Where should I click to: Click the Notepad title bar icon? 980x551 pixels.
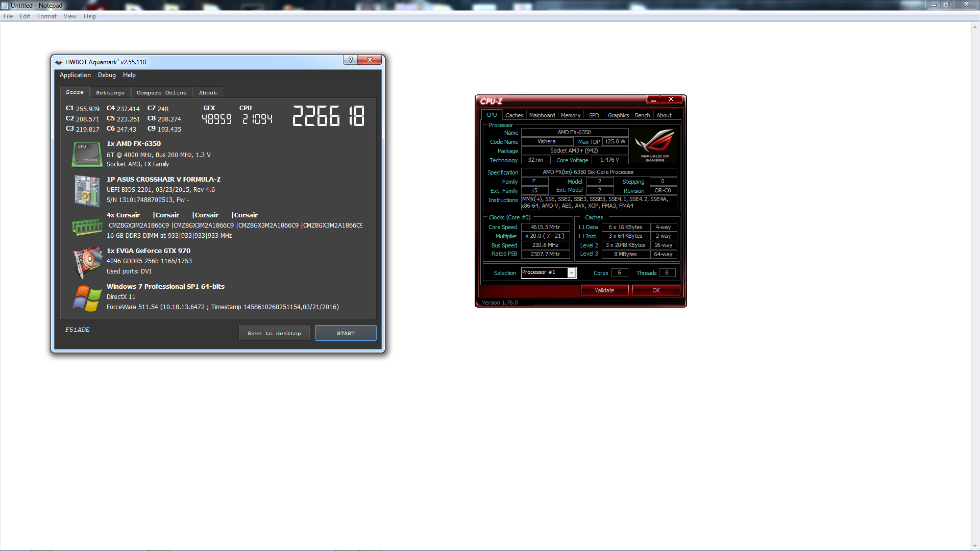coord(5,6)
